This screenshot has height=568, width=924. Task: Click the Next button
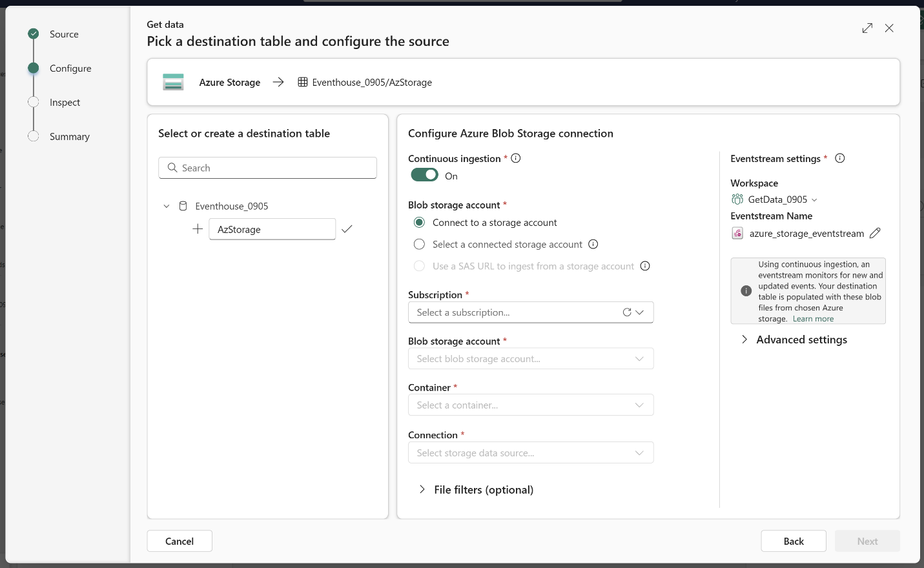pyautogui.click(x=867, y=541)
